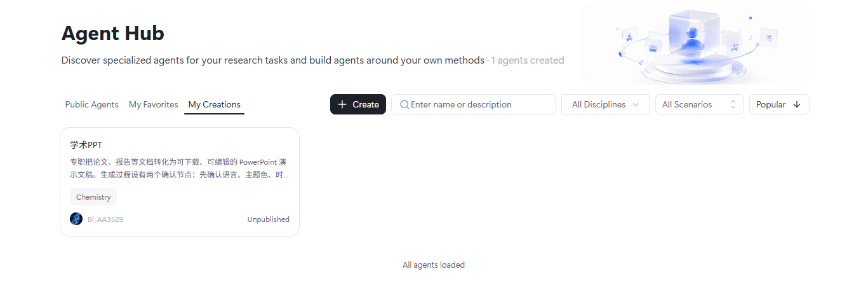The width and height of the screenshot is (868, 304).
Task: Switch to the My Favorites tab
Action: [154, 104]
